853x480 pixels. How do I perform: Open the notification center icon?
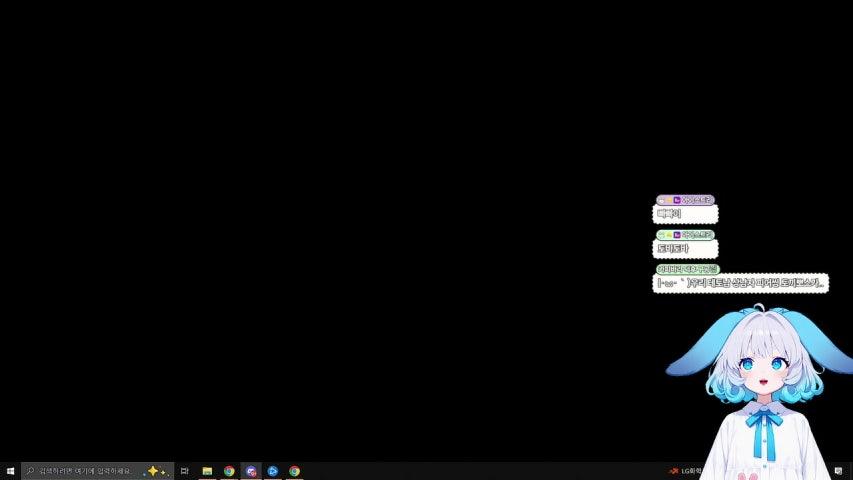pos(838,471)
